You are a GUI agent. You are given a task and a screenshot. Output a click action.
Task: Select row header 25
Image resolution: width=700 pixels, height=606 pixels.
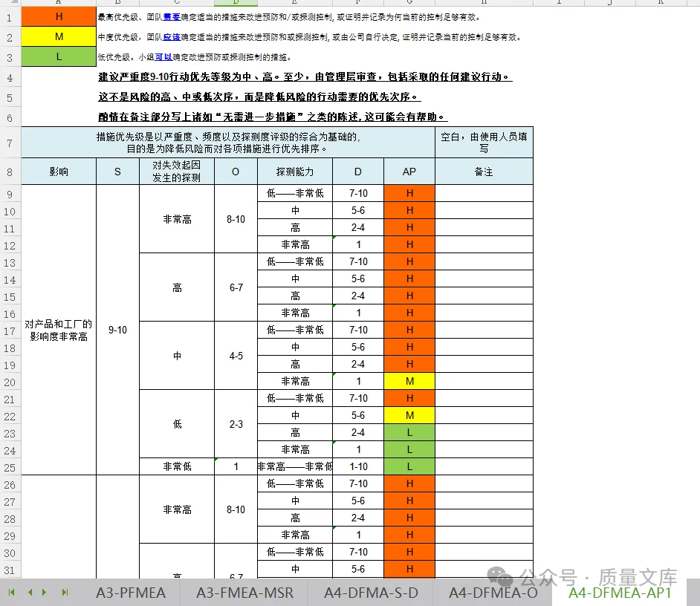tap(10, 468)
